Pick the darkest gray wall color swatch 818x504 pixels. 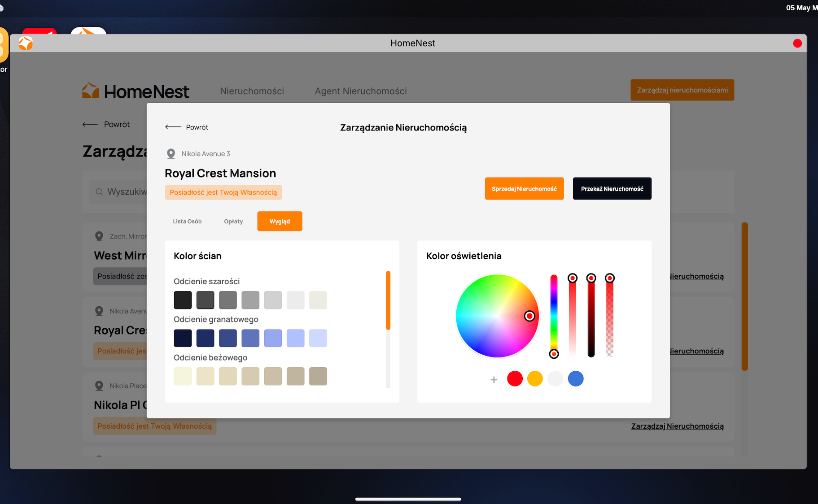(183, 300)
